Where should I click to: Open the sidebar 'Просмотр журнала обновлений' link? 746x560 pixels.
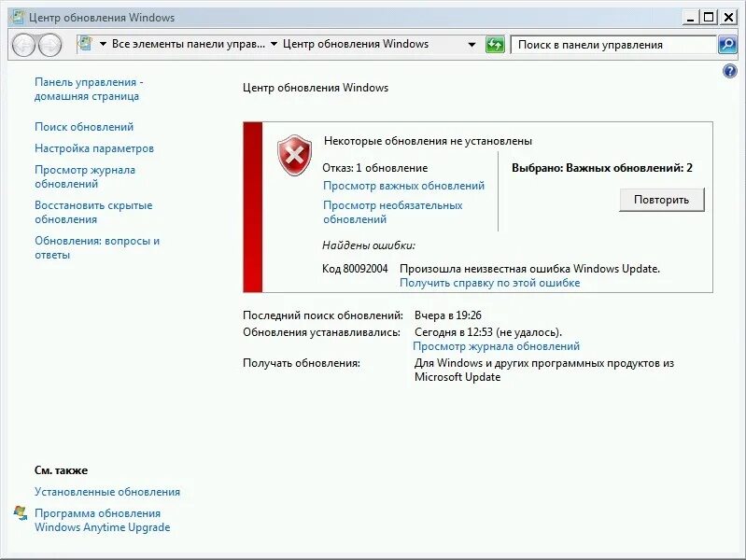coord(85,176)
